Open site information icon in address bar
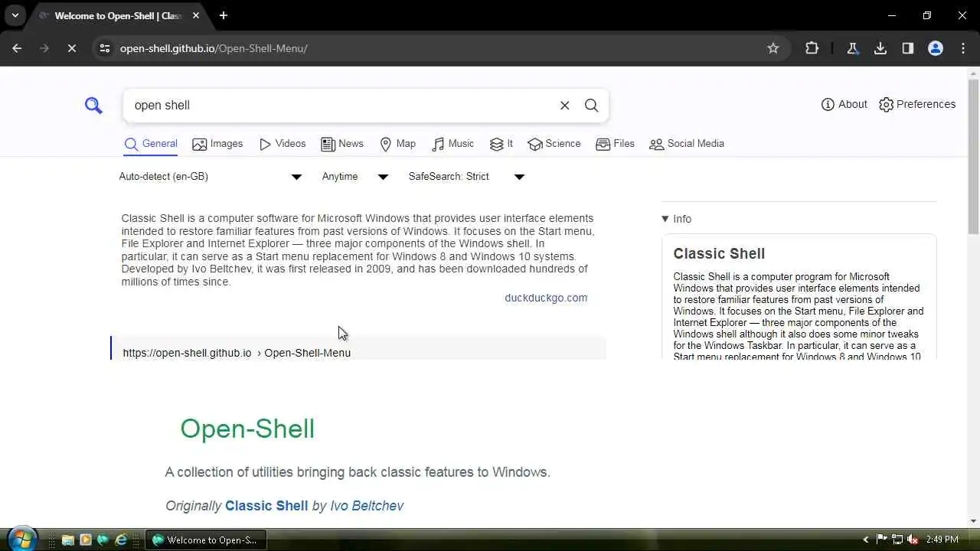 point(105,48)
